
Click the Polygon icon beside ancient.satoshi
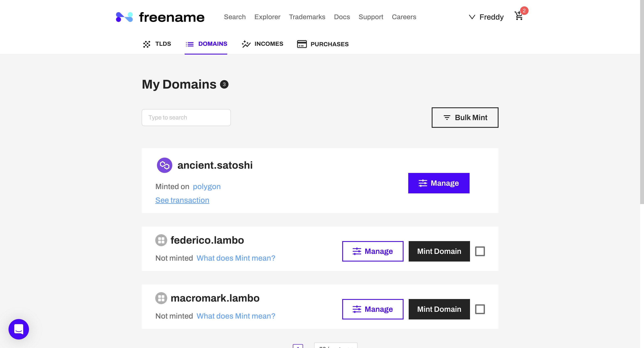click(x=164, y=165)
